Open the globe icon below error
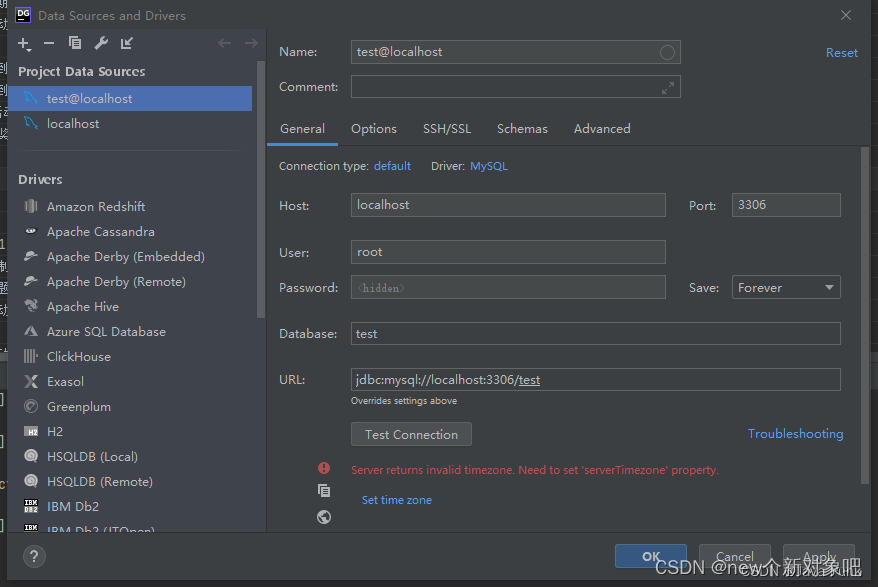878x587 pixels. coord(324,516)
